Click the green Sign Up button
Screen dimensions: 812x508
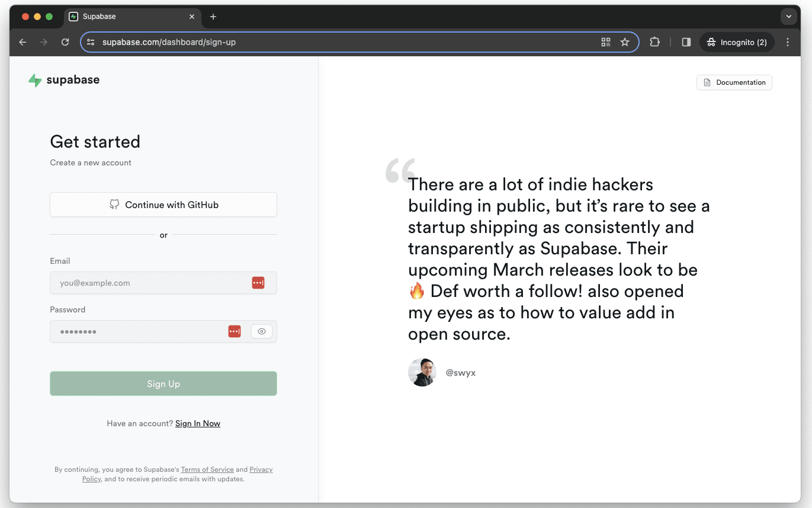163,384
